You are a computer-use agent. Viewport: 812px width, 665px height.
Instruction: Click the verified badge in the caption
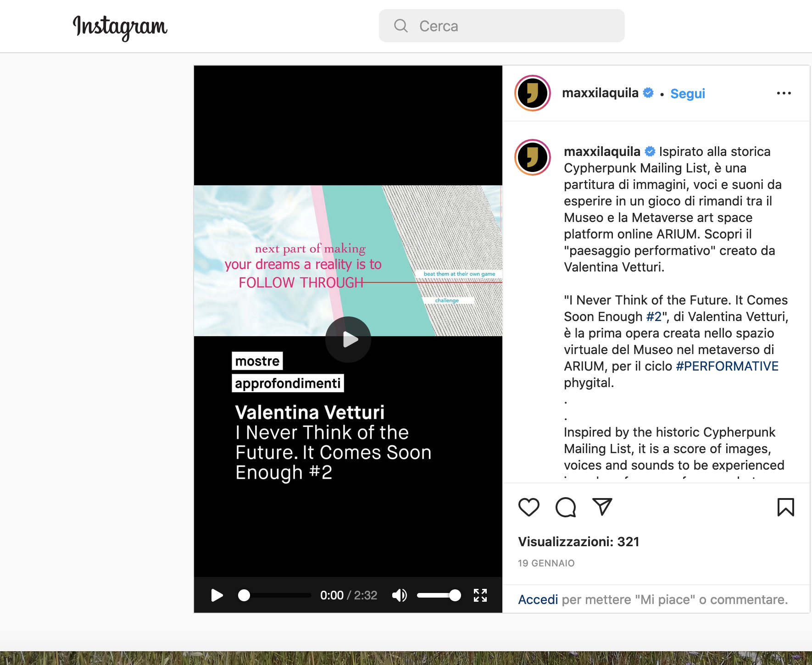650,151
